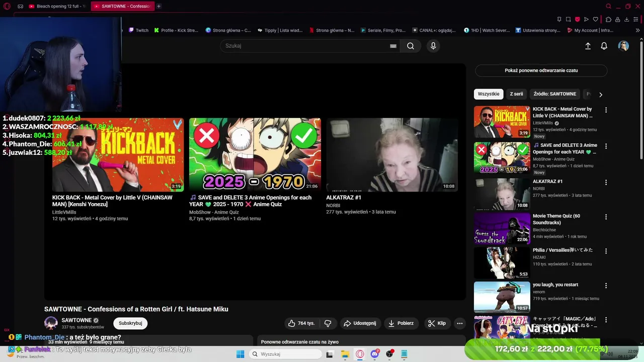Screen dimensions: 644x362
Task: Click the Udostępnij share button
Action: (x=360, y=323)
